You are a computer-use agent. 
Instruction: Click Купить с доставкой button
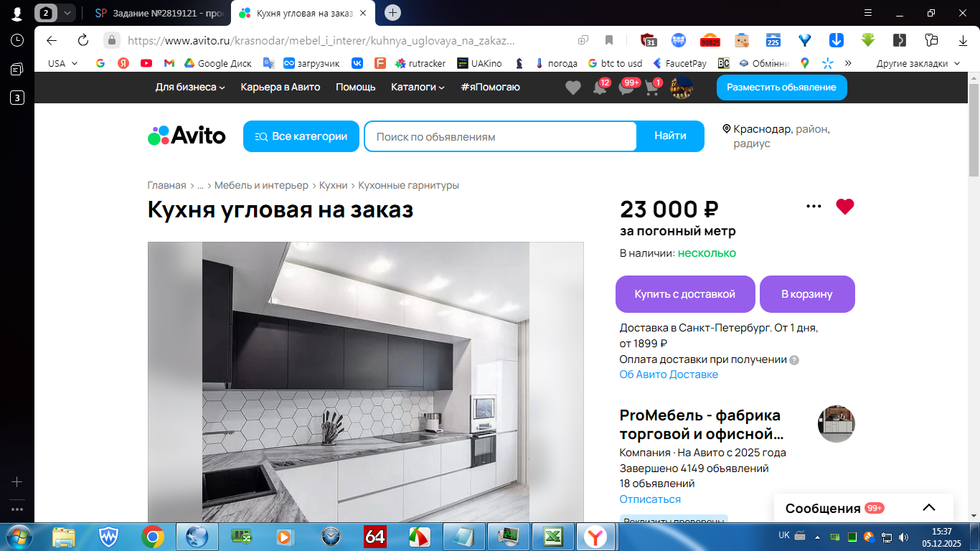coord(685,294)
